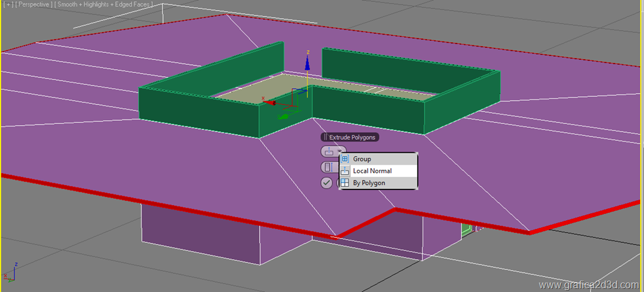Click the extrusion height spinner icon

click(x=328, y=167)
